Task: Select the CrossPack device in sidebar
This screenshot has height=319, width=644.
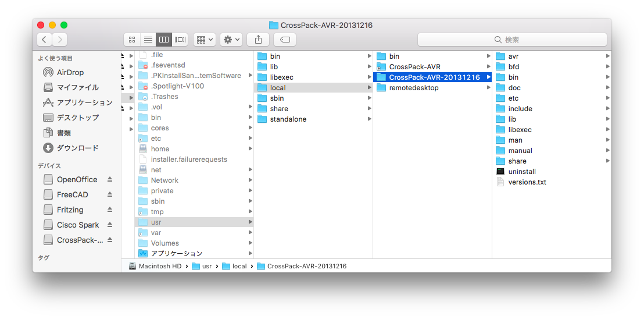Action: coord(73,240)
